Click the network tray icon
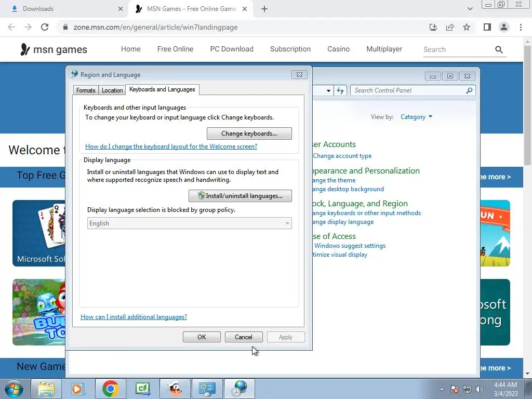This screenshot has width=532, height=399. click(x=467, y=389)
